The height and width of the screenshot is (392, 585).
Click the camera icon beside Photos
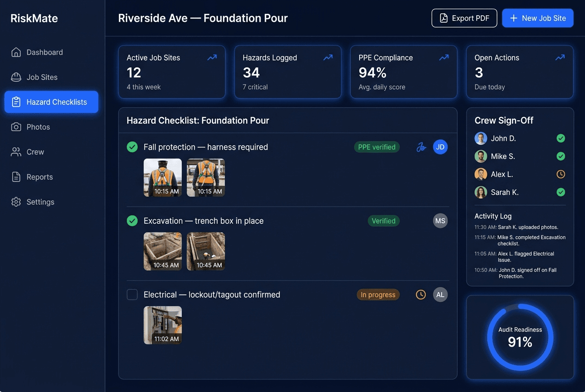coord(16,127)
